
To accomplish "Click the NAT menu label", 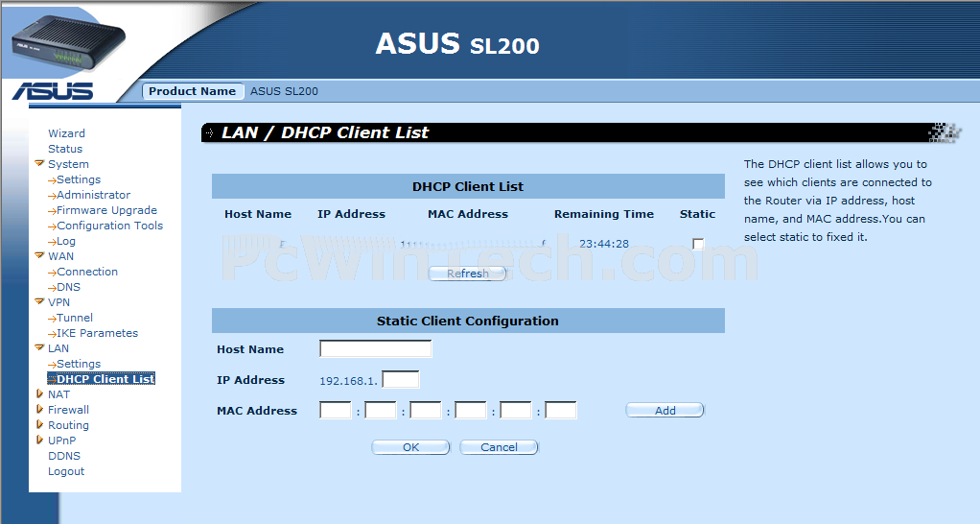I will pos(58,394).
